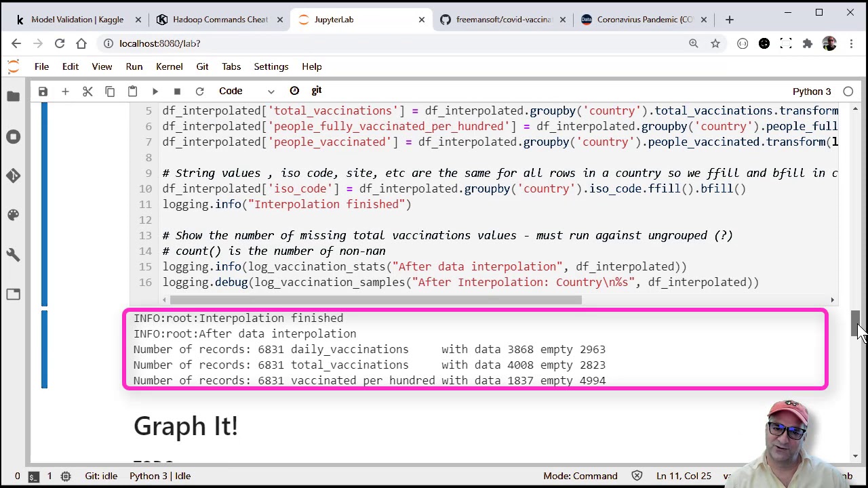The image size is (868, 488).
Task: Show the Running Terminals and Kernels panel
Action: 14,136
